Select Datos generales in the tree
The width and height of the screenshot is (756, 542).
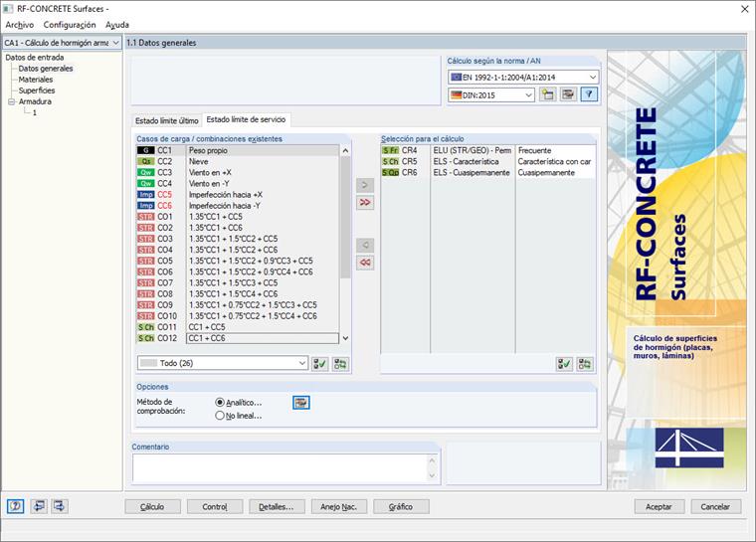tap(46, 69)
